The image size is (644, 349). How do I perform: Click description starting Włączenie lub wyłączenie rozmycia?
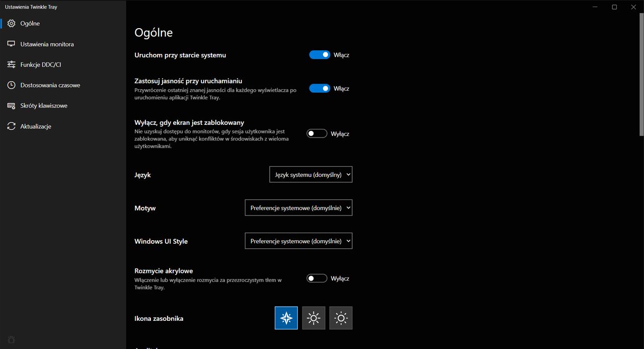pos(208,284)
